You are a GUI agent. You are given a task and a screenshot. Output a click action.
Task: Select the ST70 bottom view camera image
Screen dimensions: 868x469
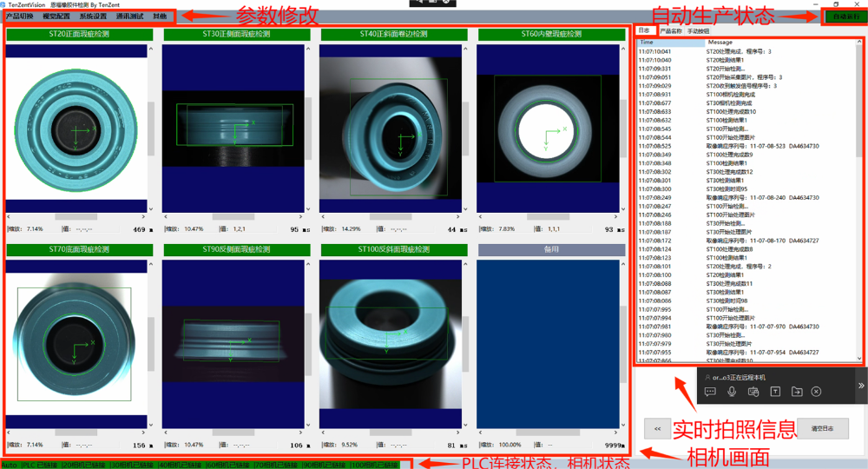(76, 344)
